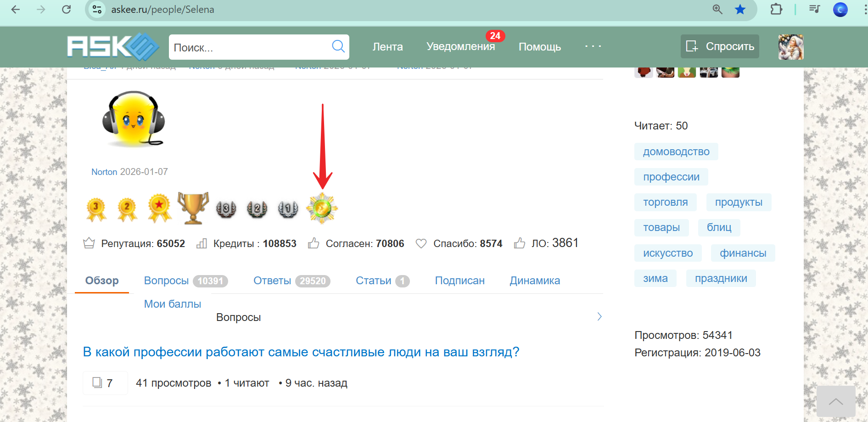Click the scroll-to-top arrow button
868x422 pixels.
[835, 401]
